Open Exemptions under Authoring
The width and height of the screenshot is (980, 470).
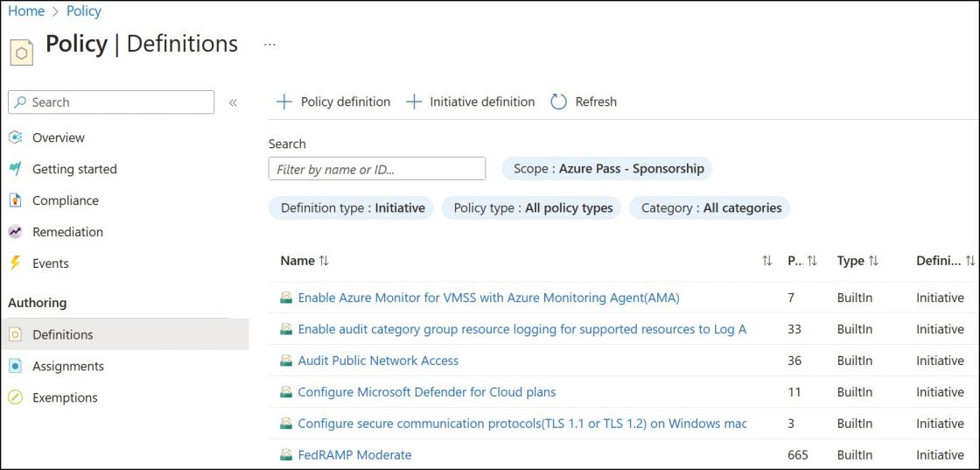(x=65, y=397)
